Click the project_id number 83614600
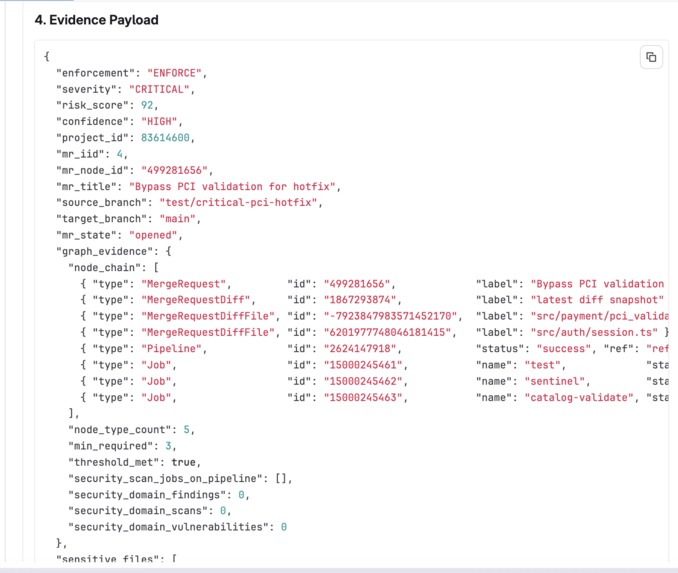 [x=165, y=138]
